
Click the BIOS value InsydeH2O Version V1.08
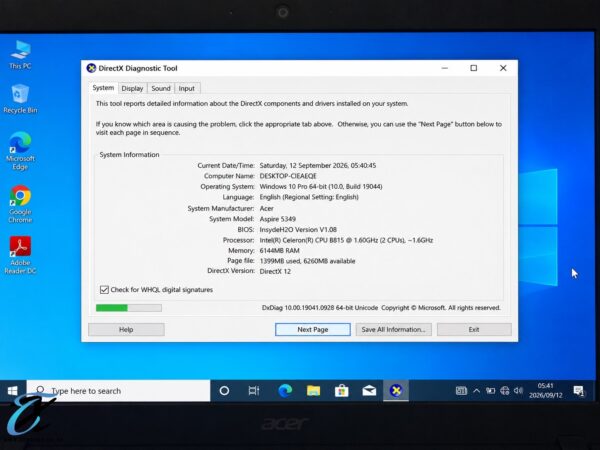click(x=298, y=230)
